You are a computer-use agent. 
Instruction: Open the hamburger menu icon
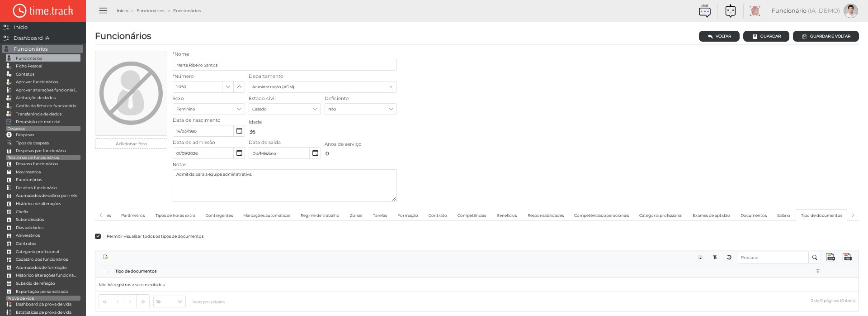pos(103,10)
